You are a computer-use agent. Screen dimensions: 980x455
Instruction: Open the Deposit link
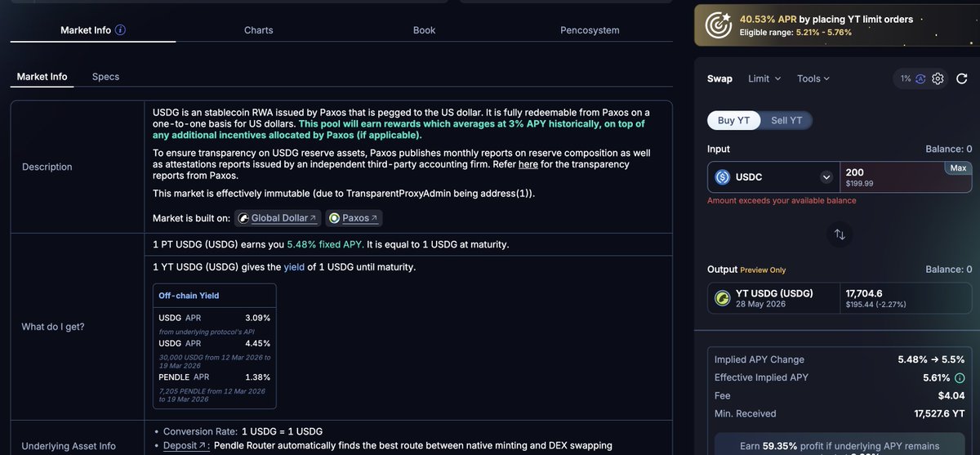tap(186, 445)
